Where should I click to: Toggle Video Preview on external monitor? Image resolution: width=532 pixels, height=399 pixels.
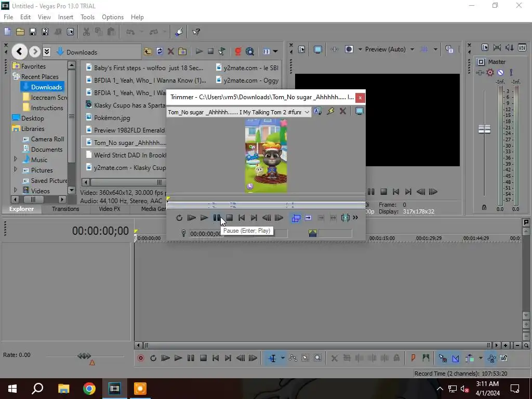pos(318,49)
